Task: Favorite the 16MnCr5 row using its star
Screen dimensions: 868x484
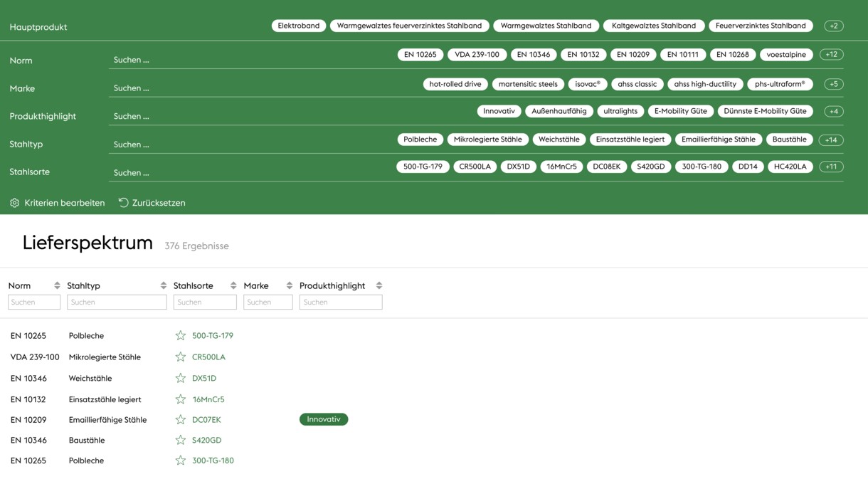Action: [181, 399]
